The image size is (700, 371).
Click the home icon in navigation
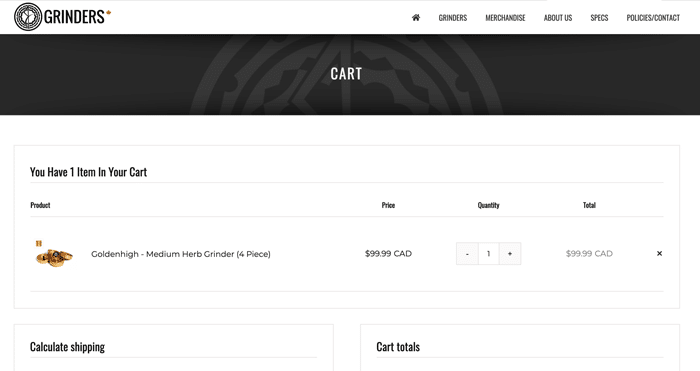click(416, 17)
